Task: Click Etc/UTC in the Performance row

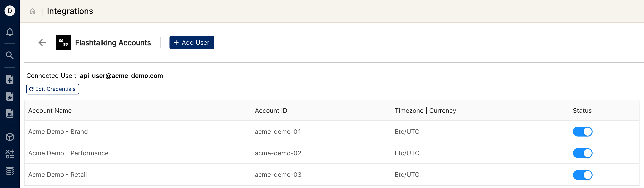Action: click(407, 153)
